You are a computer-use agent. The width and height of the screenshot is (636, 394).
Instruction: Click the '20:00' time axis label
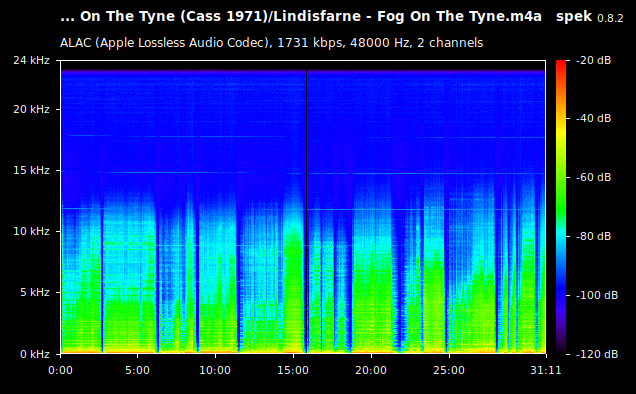[371, 370]
